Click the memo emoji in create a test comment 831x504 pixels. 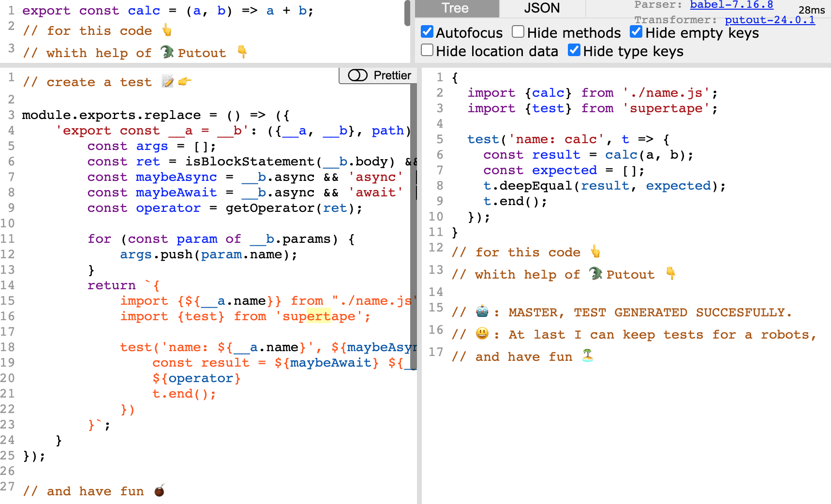click(x=167, y=81)
